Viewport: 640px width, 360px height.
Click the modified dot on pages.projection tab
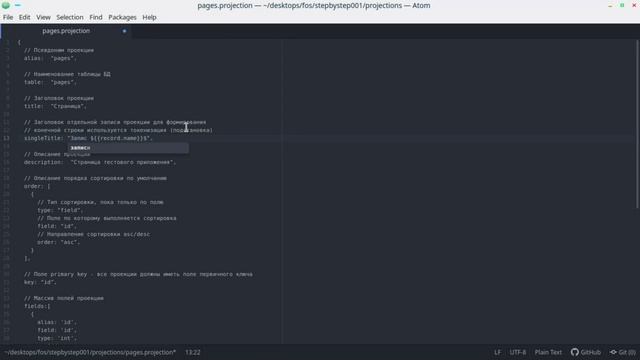[x=124, y=31]
